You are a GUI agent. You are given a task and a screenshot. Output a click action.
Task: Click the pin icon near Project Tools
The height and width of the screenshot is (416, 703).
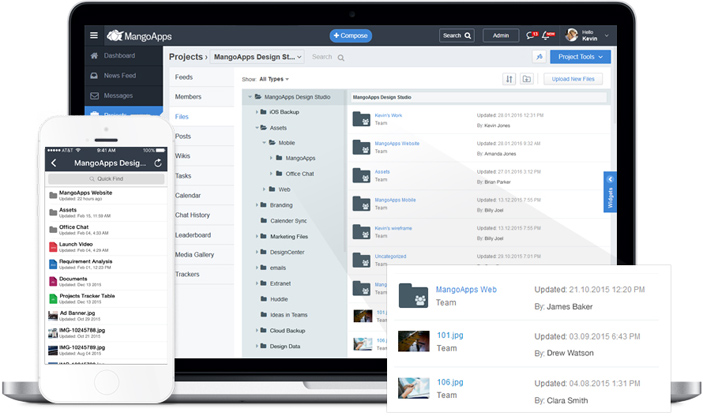click(x=539, y=56)
